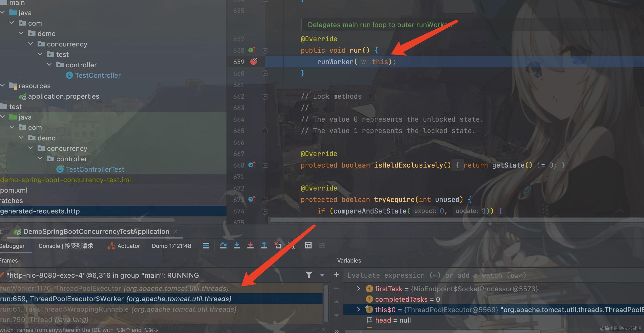Click the minus icon to remove watch
Viewport: 644px width, 333px height.
337,288
